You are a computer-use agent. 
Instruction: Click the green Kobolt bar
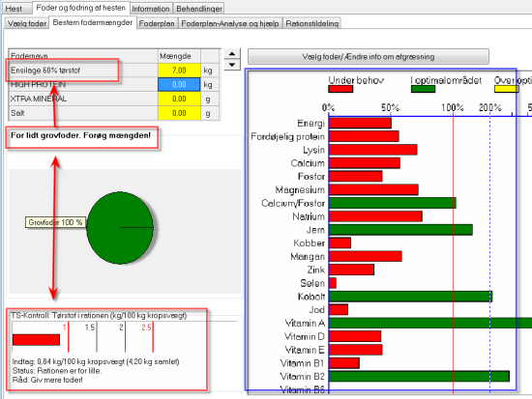(410, 297)
